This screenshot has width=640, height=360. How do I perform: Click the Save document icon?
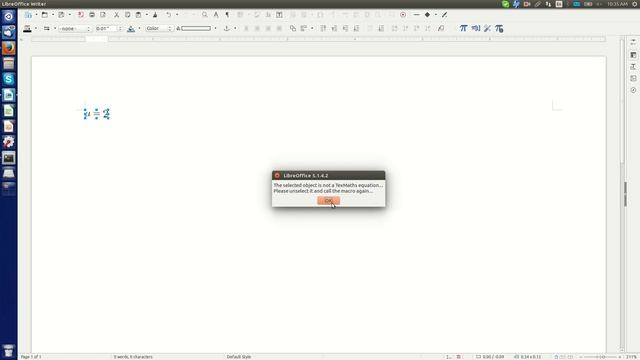tap(61, 15)
